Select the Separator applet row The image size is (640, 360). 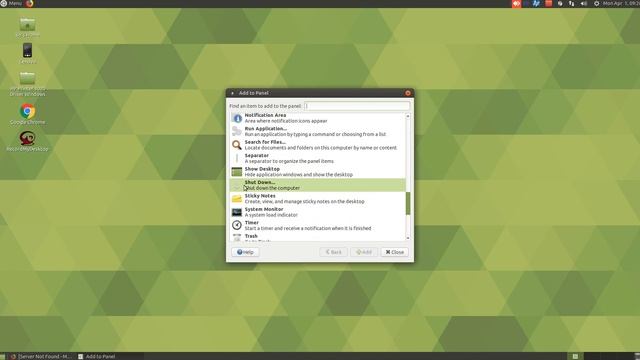(318, 158)
